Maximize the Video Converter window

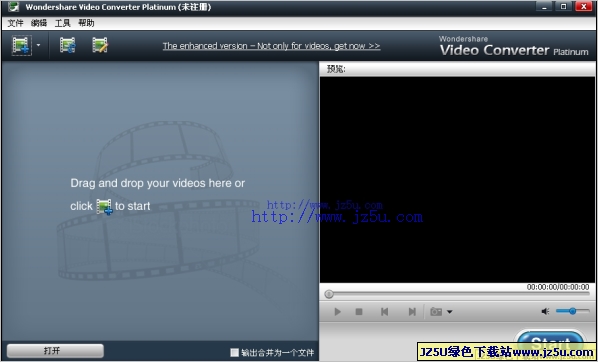pos(563,6)
